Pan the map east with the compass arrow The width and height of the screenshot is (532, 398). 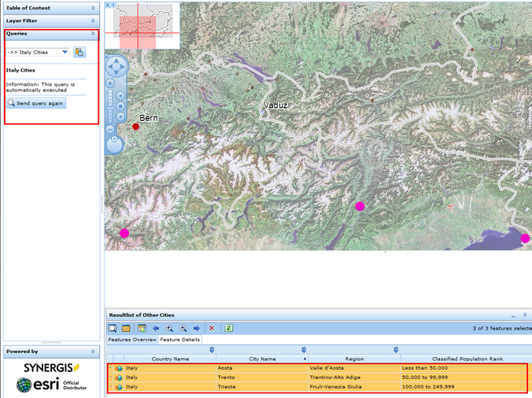click(x=122, y=67)
